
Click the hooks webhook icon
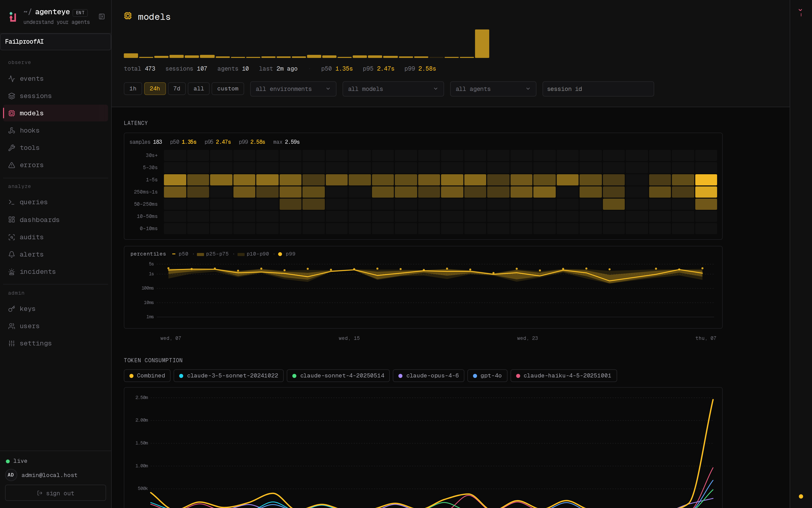12,130
